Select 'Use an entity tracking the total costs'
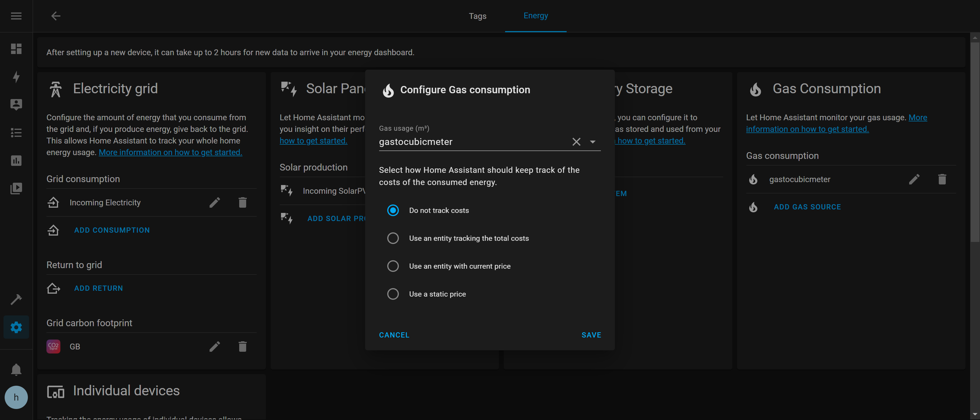The image size is (980, 420). point(393,238)
